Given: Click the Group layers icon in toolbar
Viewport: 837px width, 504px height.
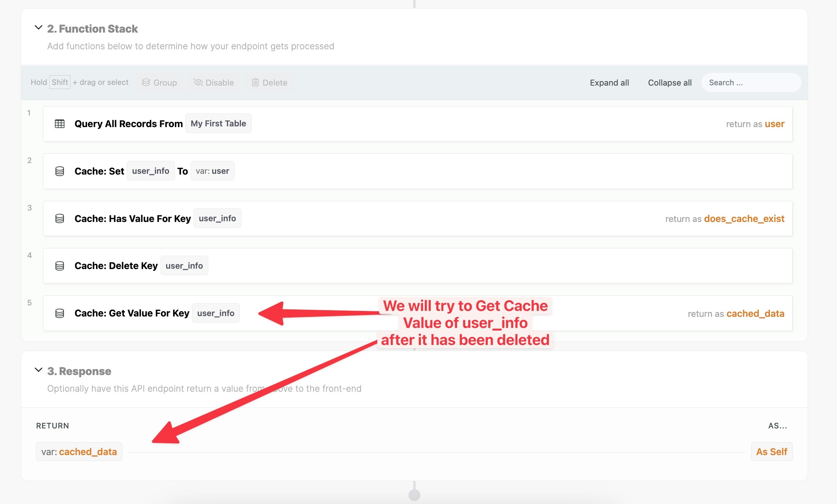Looking at the screenshot, I should coord(146,83).
